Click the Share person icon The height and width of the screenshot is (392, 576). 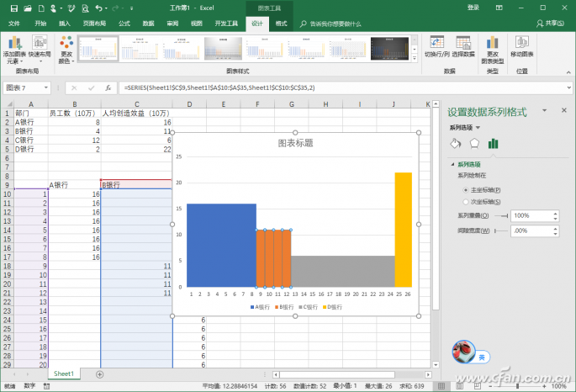coord(540,24)
